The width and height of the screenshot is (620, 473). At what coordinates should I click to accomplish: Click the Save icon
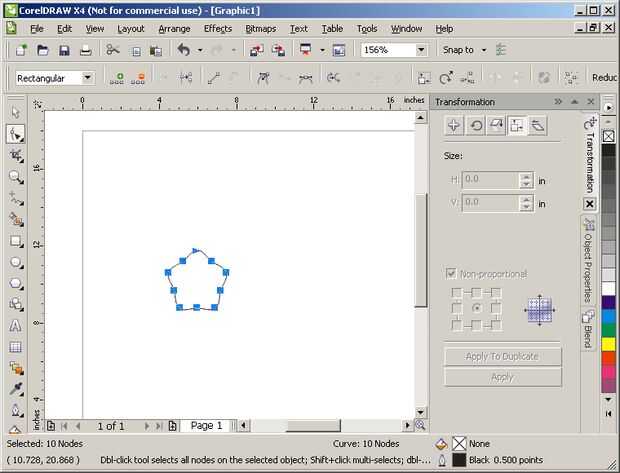(64, 50)
